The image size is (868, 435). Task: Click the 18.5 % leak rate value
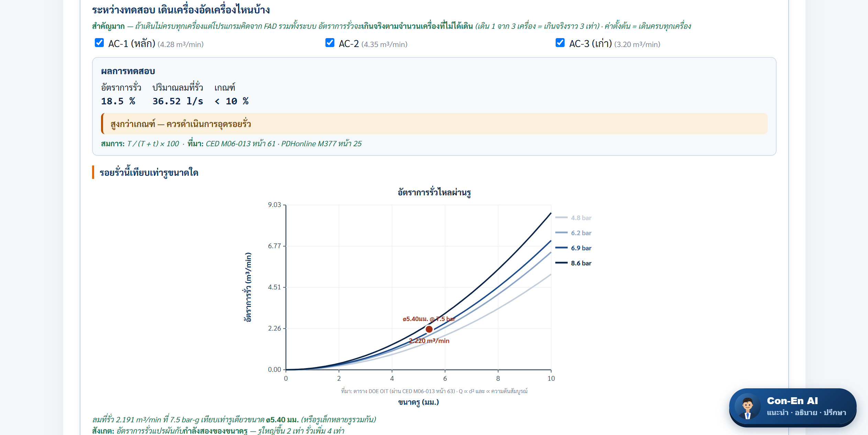[118, 101]
